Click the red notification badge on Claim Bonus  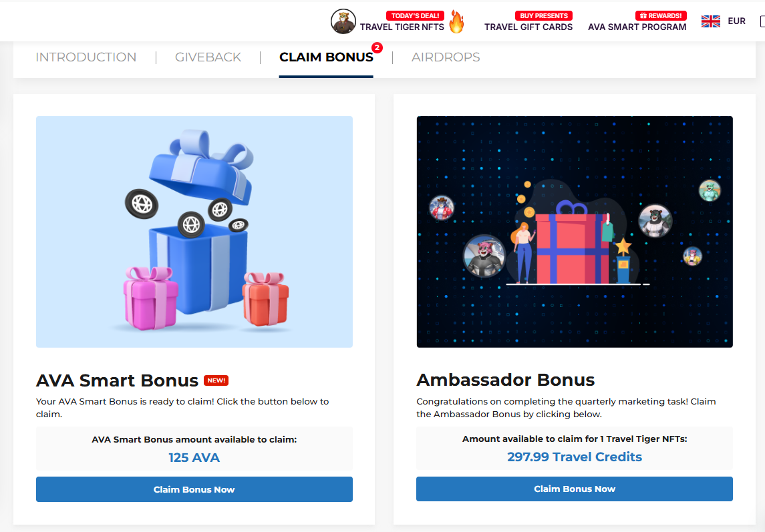tap(377, 47)
